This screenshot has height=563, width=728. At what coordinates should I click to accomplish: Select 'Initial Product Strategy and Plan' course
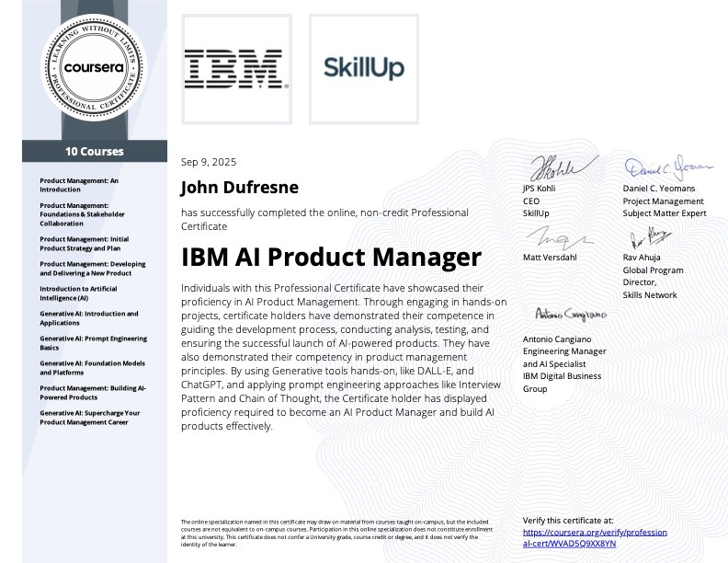coord(84,244)
